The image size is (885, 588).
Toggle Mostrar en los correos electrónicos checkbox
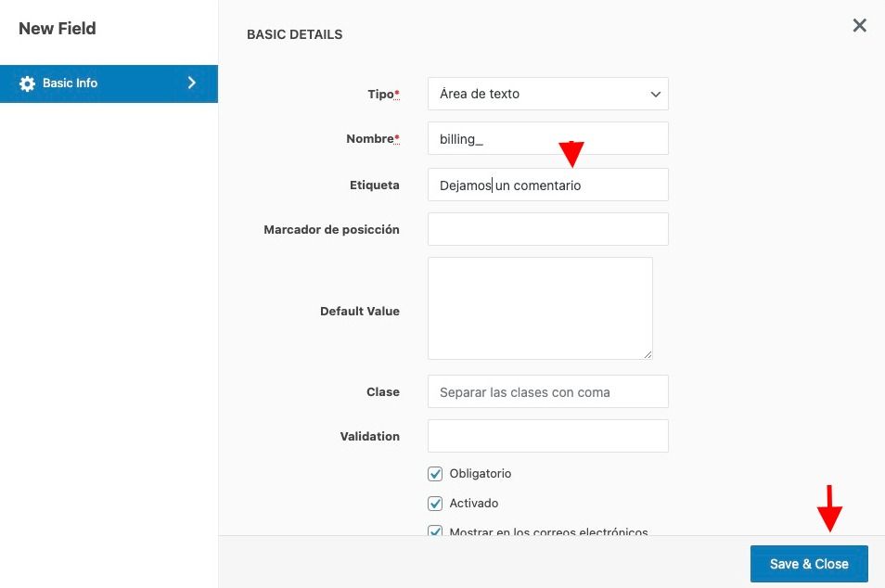click(x=435, y=530)
